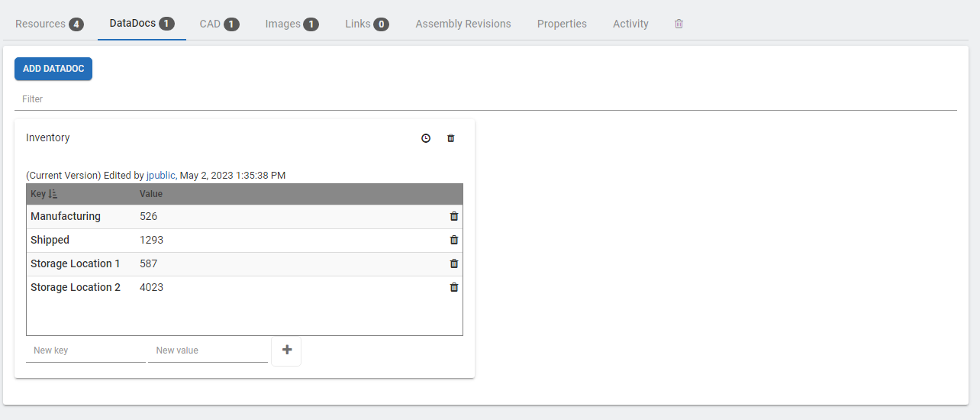The height and width of the screenshot is (420, 980).
Task: Click the plus button to add key-value
Action: coord(287,351)
